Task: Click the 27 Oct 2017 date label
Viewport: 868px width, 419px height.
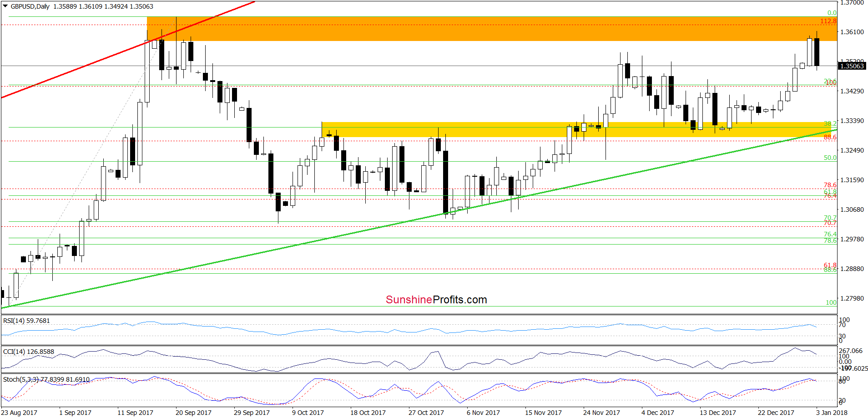Action: tap(426, 413)
